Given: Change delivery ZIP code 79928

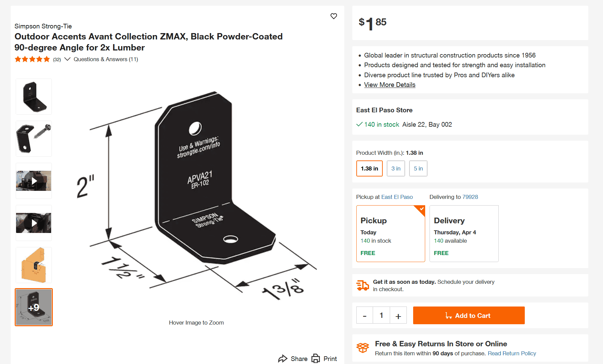Looking at the screenshot, I should (x=470, y=197).
